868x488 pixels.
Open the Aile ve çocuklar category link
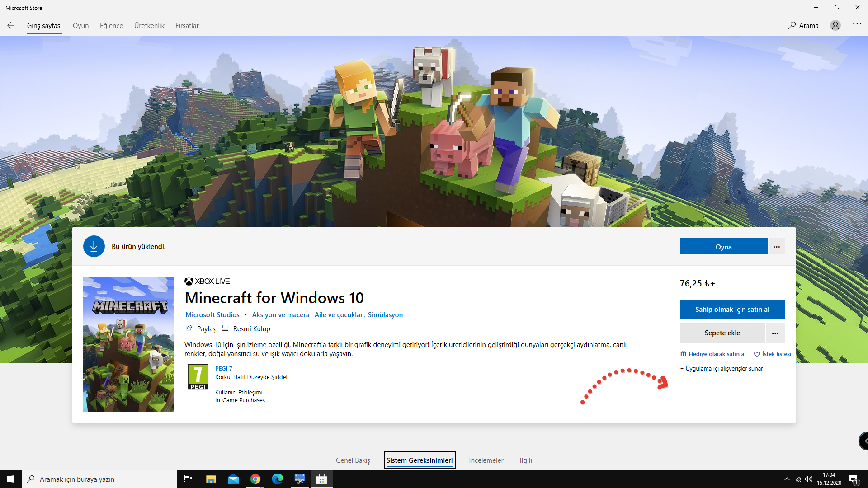(x=339, y=314)
